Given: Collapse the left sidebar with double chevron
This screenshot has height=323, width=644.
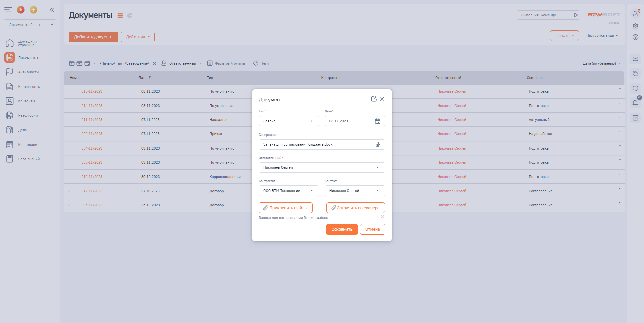Looking at the screenshot, I should click(52, 10).
